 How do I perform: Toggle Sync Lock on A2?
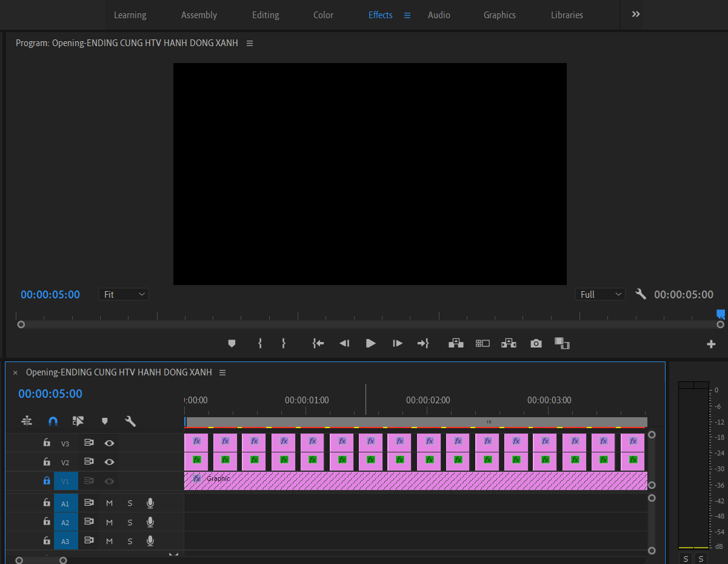(x=89, y=522)
